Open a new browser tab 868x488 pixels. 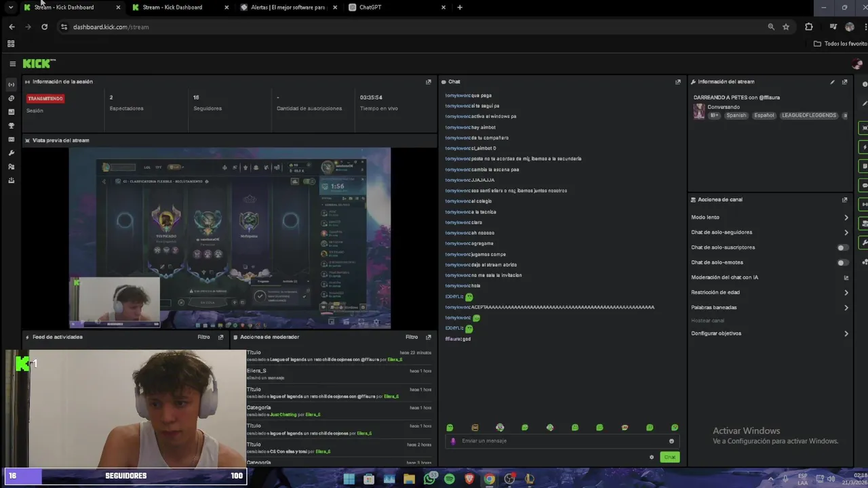[x=460, y=7]
